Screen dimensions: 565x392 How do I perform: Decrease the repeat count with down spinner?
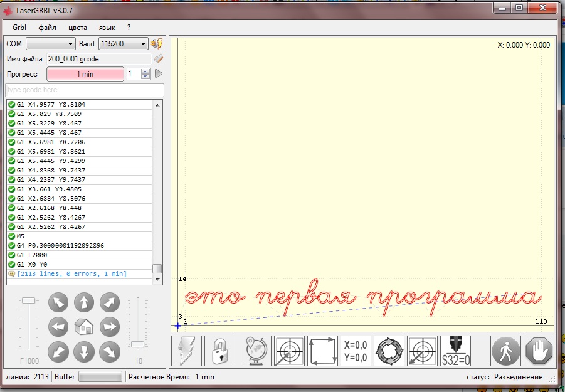click(145, 77)
